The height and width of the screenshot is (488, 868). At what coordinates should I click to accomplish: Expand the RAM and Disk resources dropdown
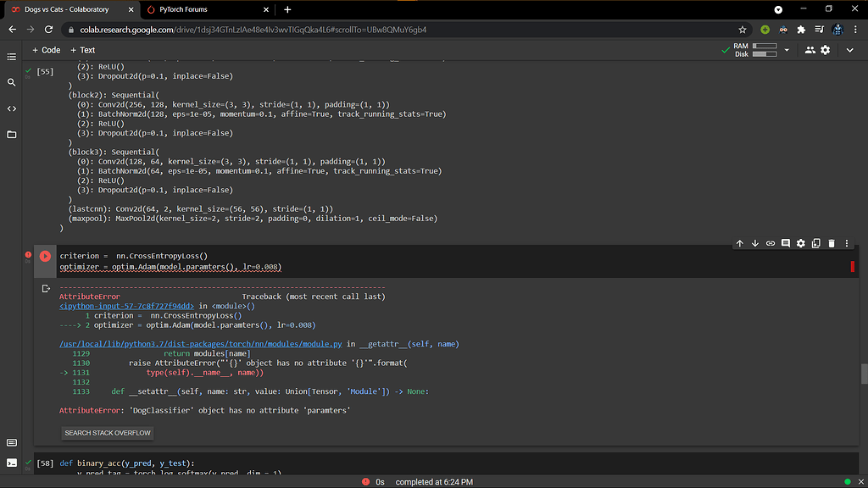(x=787, y=50)
